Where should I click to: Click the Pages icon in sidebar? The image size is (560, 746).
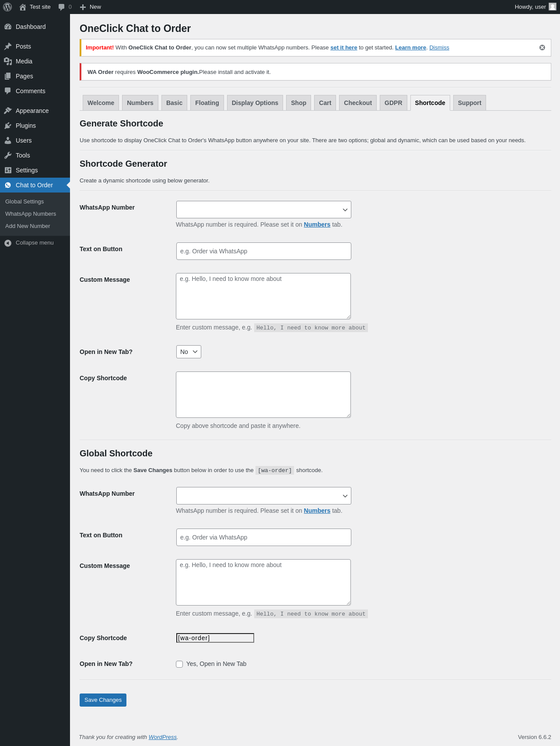pyautogui.click(x=8, y=76)
